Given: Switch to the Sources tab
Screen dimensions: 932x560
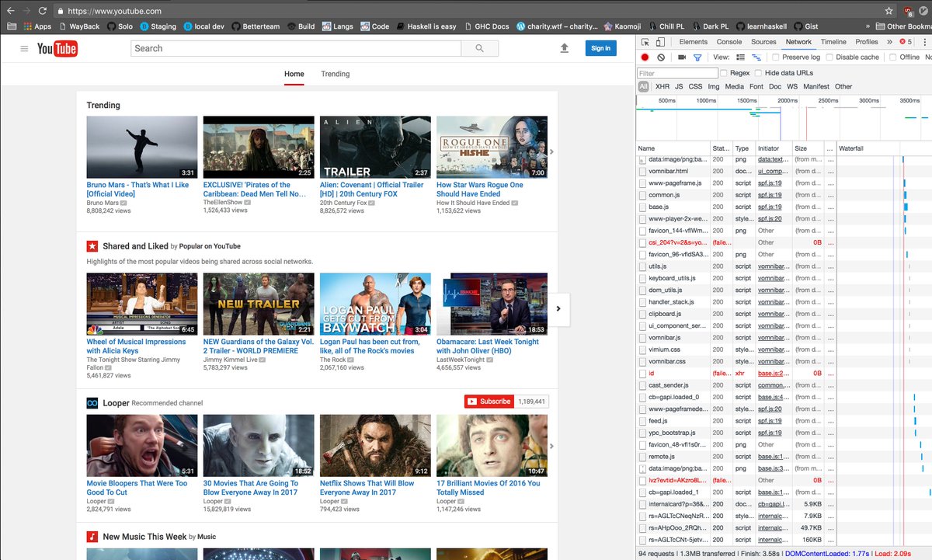Looking at the screenshot, I should click(x=763, y=42).
